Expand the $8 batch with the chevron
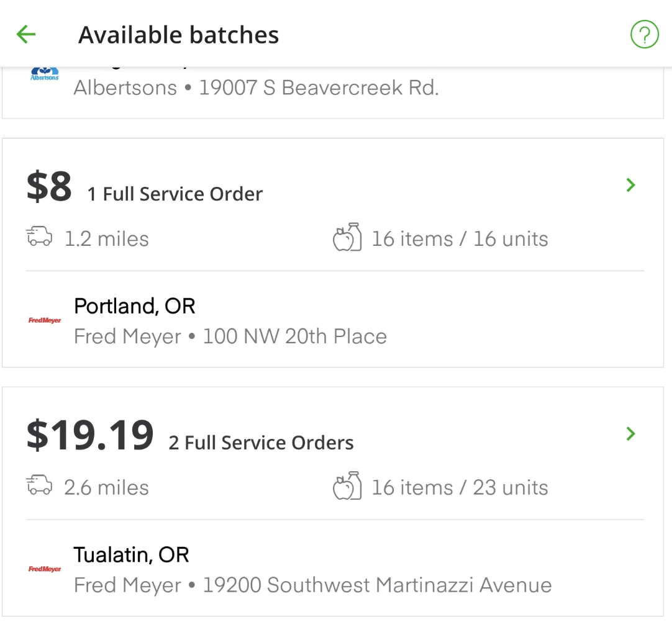 (630, 185)
